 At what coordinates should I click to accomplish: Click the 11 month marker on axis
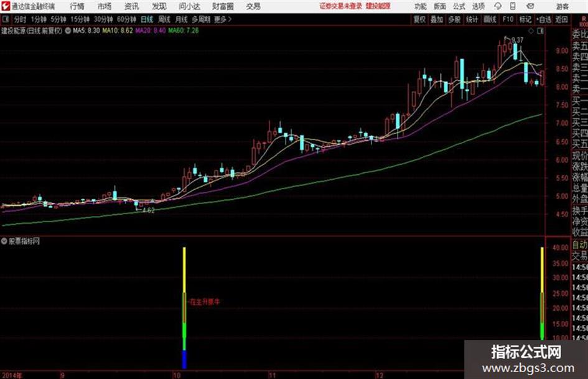coord(273,375)
